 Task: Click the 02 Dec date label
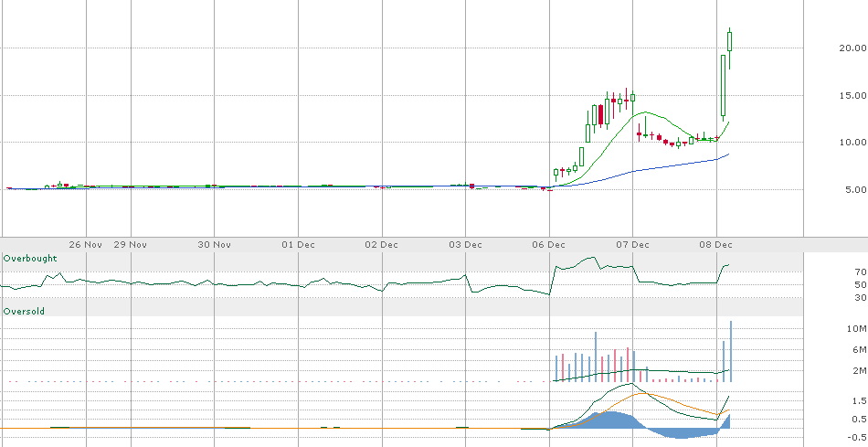[381, 244]
